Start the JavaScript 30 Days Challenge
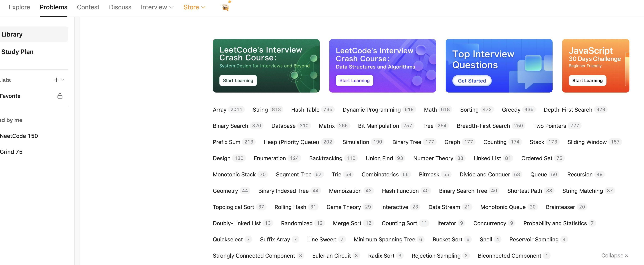Screen dimensions: 644x265 coord(587,80)
